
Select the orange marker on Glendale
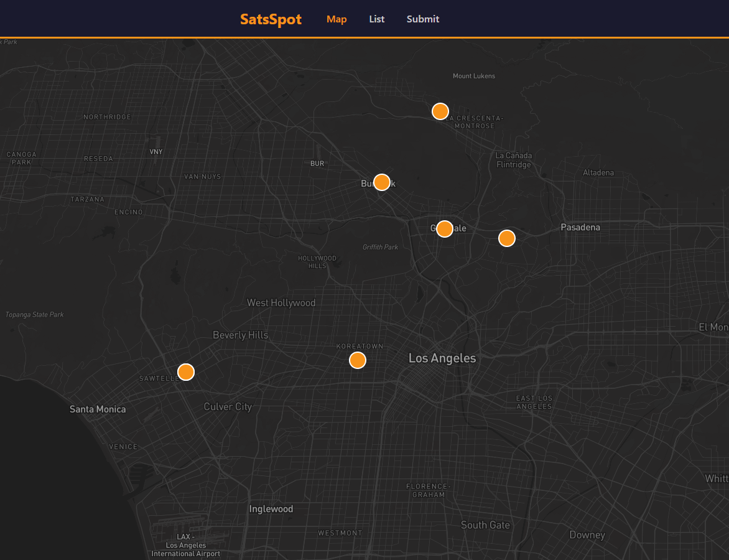[445, 229]
